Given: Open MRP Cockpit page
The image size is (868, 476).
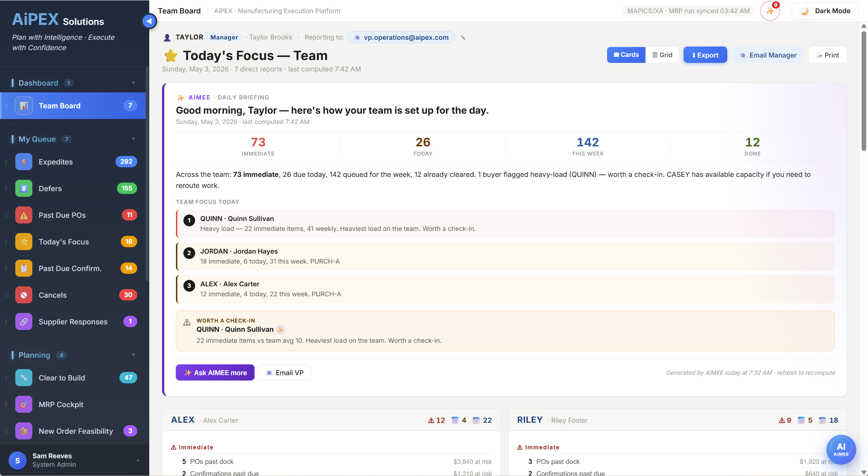Looking at the screenshot, I should 73,405.
